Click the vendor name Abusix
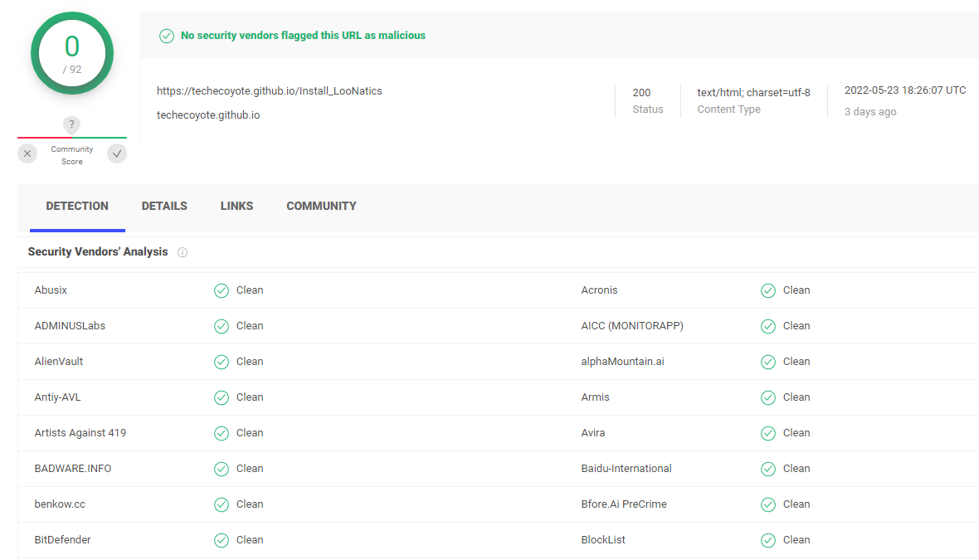Screen dimensions: 979x560 (x=51, y=290)
